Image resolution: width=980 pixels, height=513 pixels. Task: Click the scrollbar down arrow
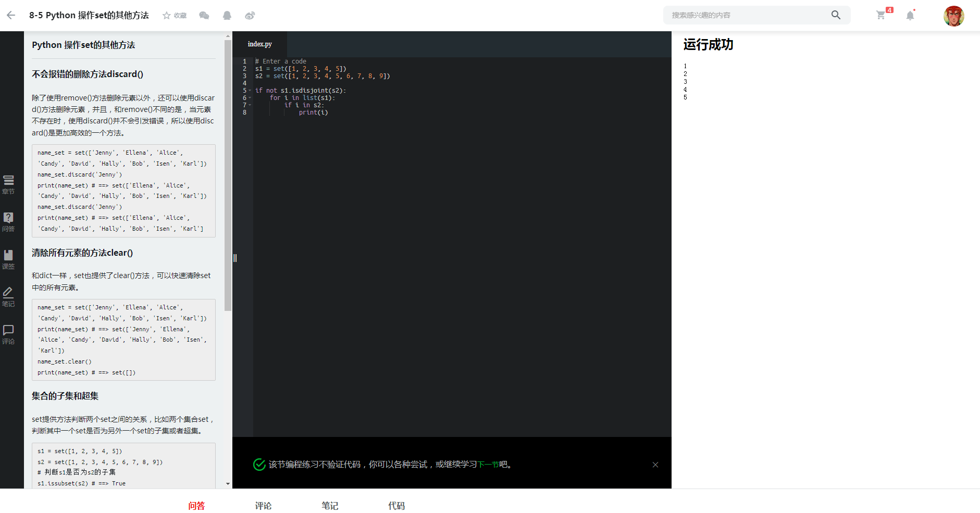pos(228,484)
